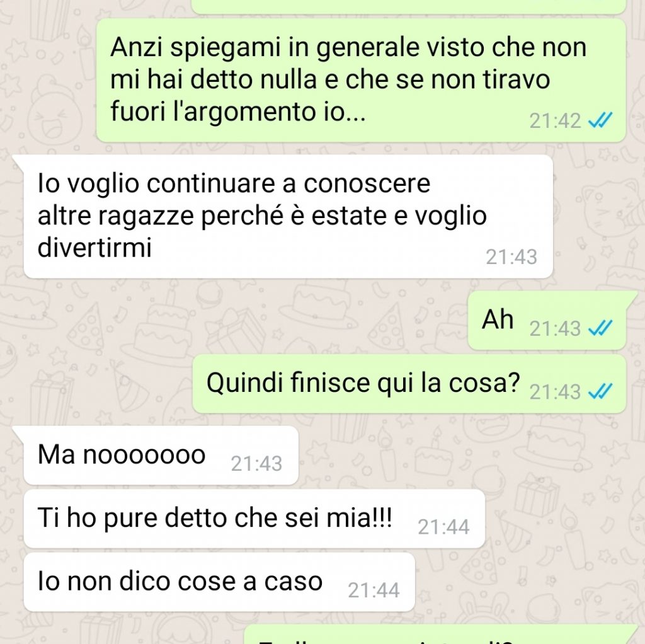
Task: Tap the 21:44 timestamp beside 'cose a caso'
Action: (374, 590)
